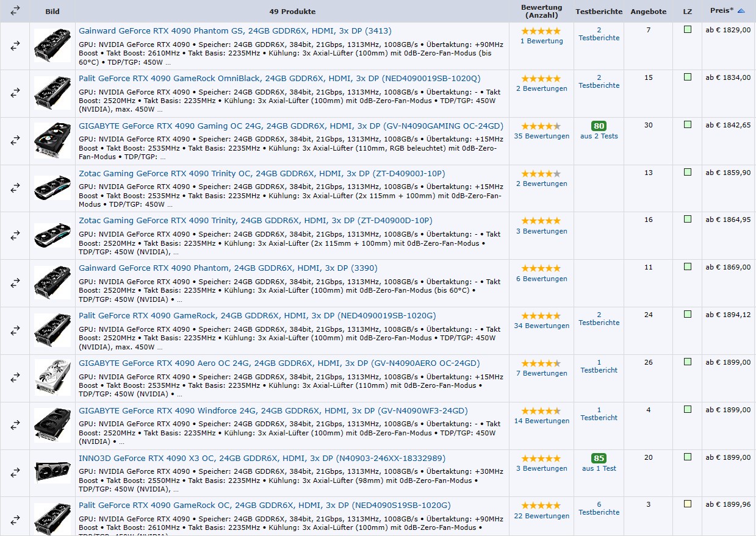Toggle LZ checkbox for Zotac Trinity ZT-D40900D-10P

pyautogui.click(x=688, y=219)
